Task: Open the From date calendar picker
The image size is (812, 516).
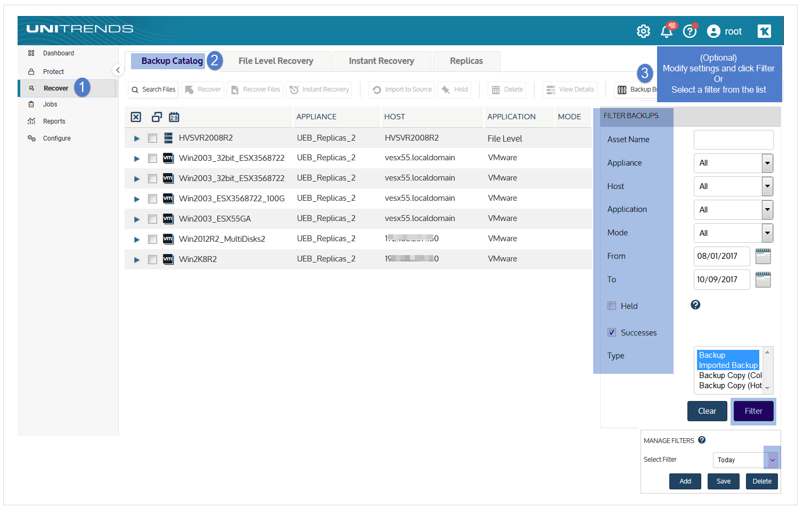Action: click(x=763, y=256)
